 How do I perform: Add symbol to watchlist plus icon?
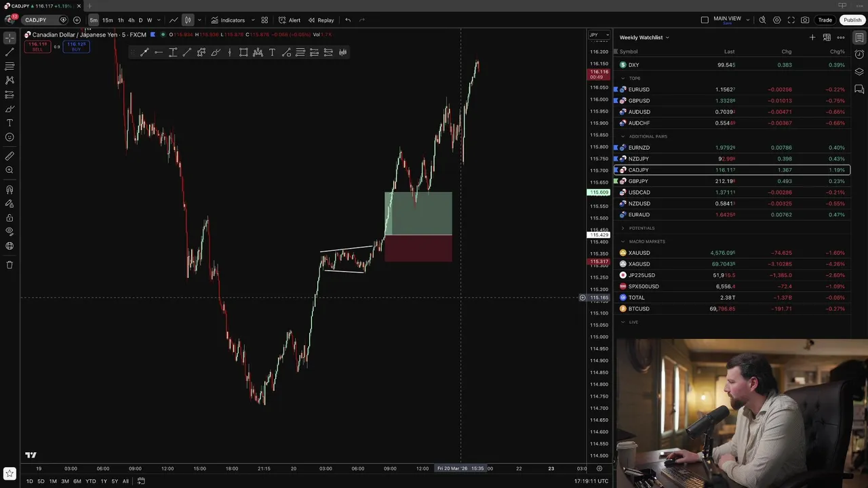[x=812, y=37]
